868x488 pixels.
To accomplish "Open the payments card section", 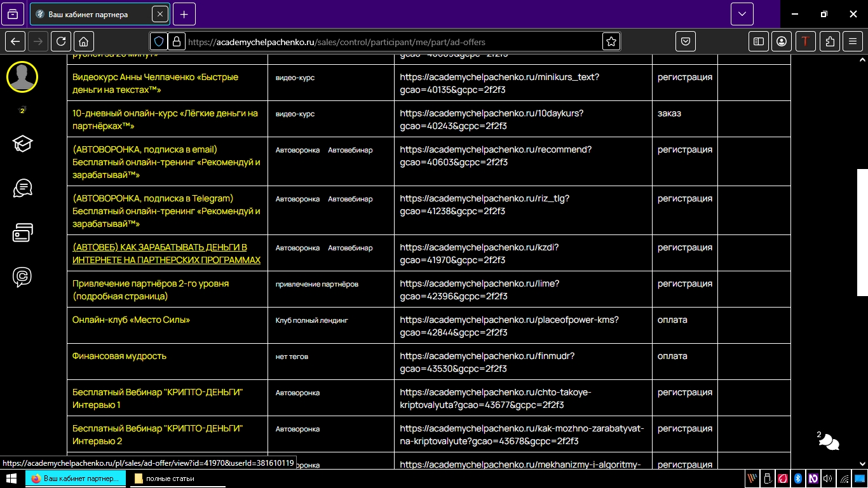I will (x=22, y=233).
